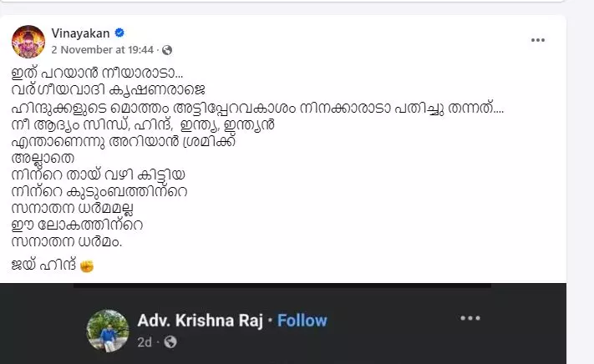Click Adv. Krishna Raj's avatar photo
The height and width of the screenshot is (364, 594).
[x=107, y=330]
